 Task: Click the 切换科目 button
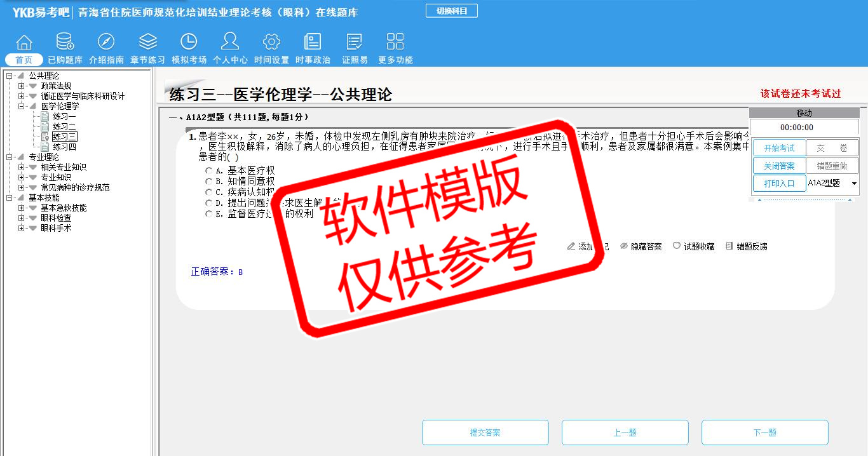click(x=451, y=11)
